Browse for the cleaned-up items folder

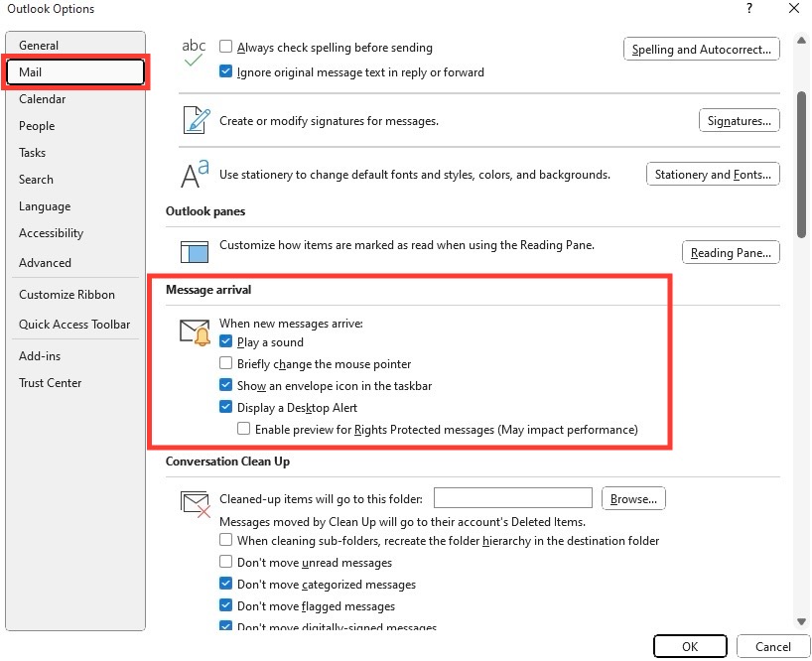(x=633, y=499)
